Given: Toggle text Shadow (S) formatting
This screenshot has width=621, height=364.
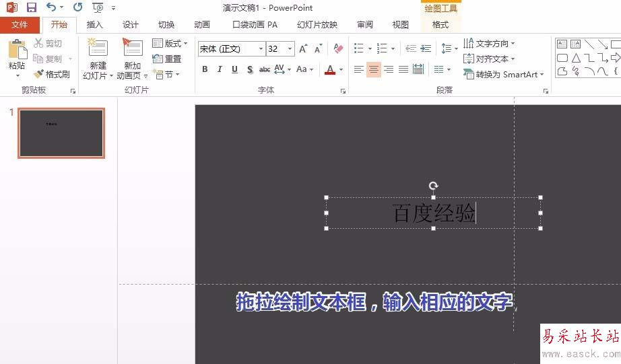Looking at the screenshot, I should coord(249,69).
